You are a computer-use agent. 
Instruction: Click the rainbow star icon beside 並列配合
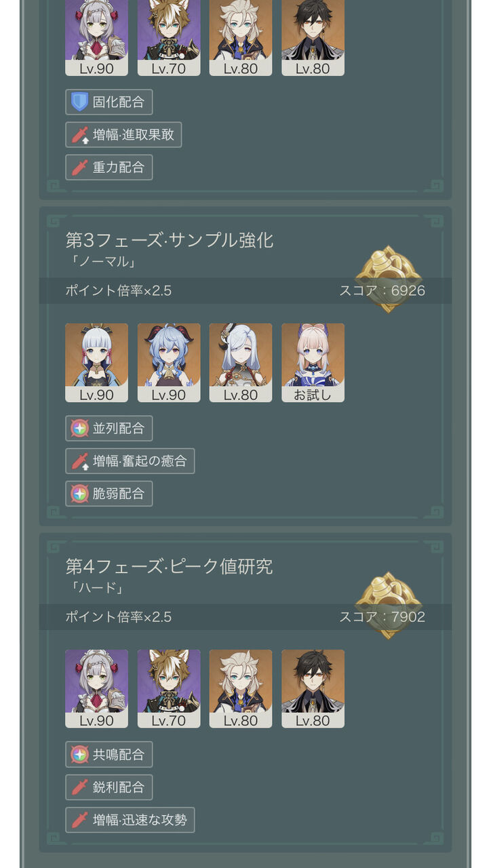(80, 429)
